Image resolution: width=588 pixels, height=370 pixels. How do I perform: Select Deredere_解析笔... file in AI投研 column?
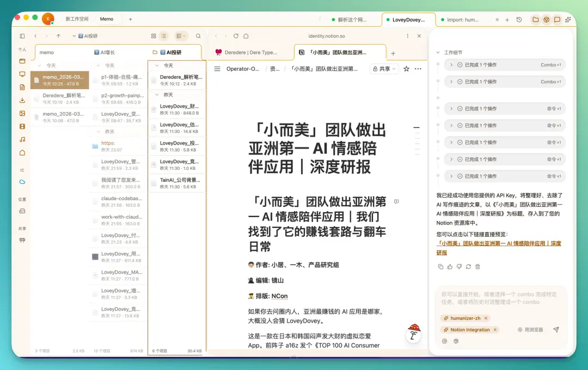coord(177,80)
